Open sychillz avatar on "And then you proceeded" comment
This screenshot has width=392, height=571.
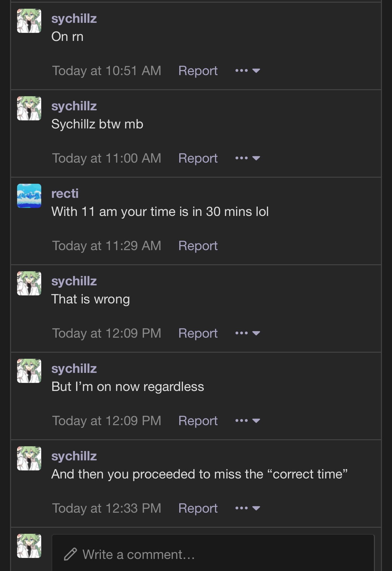(x=29, y=458)
